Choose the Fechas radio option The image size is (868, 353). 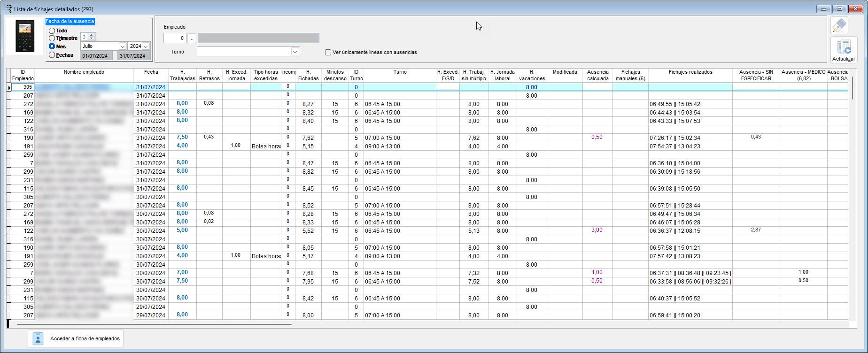(52, 55)
